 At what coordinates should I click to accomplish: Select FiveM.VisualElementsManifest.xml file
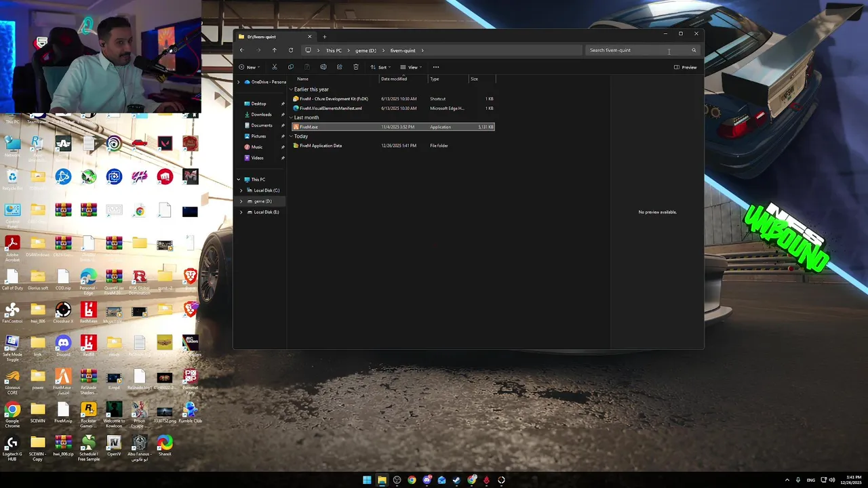click(x=393, y=108)
